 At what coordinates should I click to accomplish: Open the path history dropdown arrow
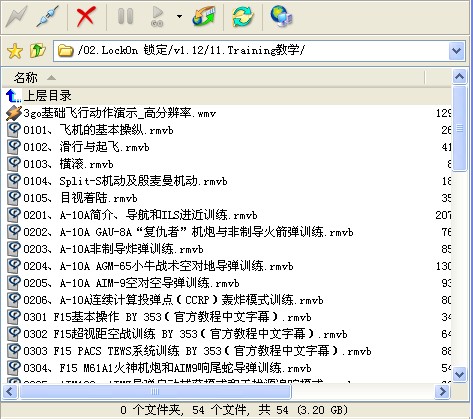pyautogui.click(x=456, y=51)
